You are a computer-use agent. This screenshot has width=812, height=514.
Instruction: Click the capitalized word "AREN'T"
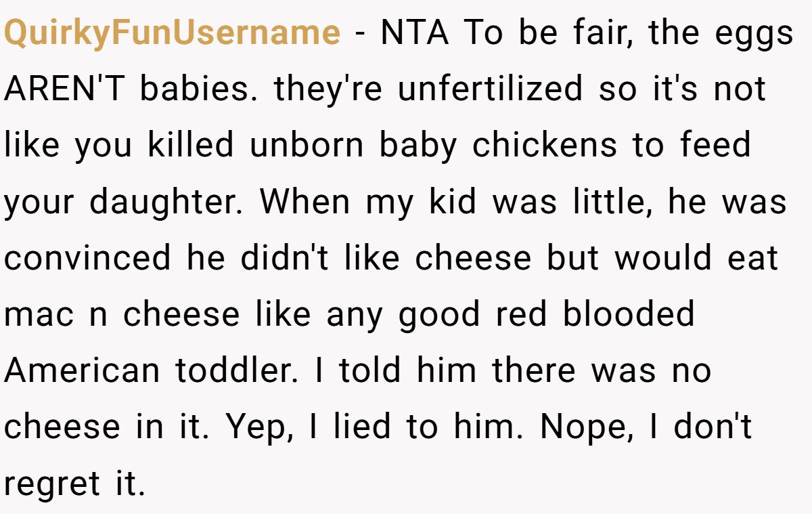[x=65, y=89]
